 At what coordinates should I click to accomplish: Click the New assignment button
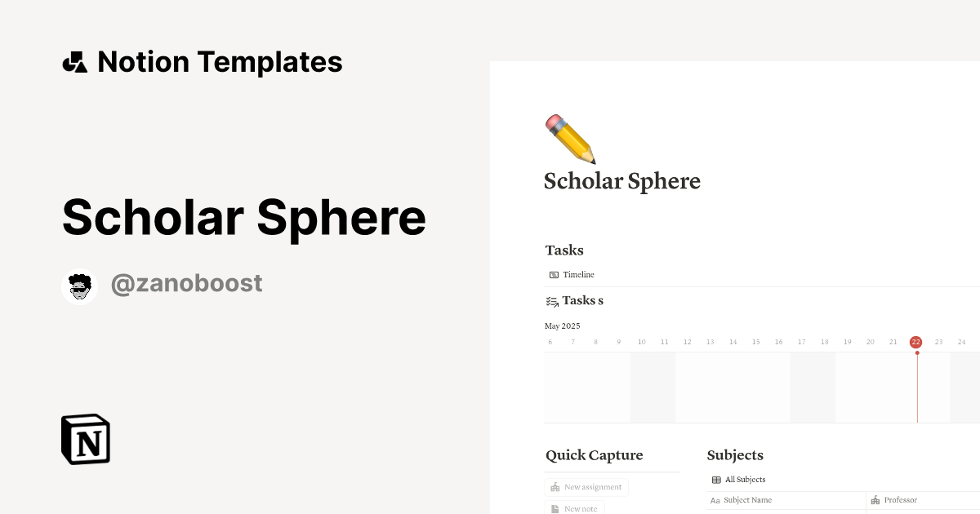click(586, 486)
